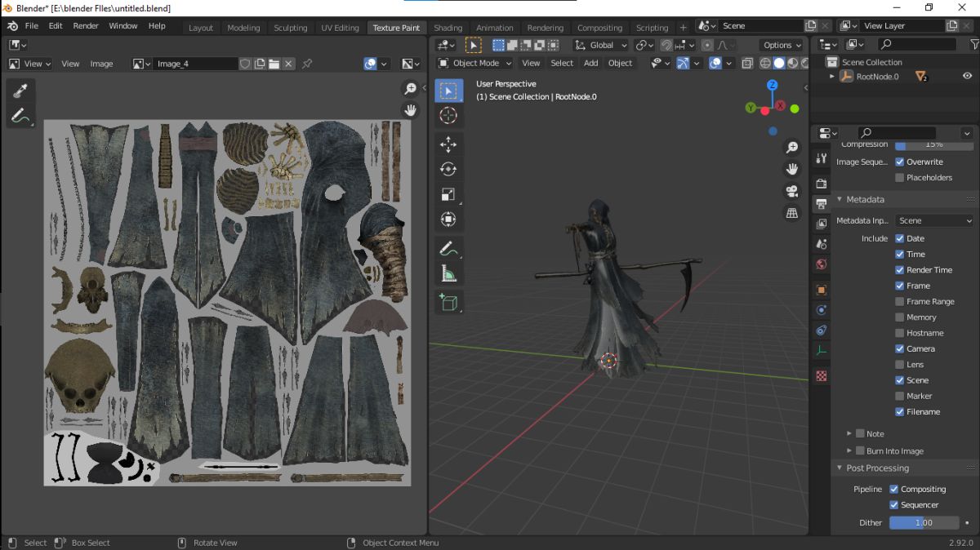
Task: Disable the Compositing pipeline checkbox
Action: 894,490
